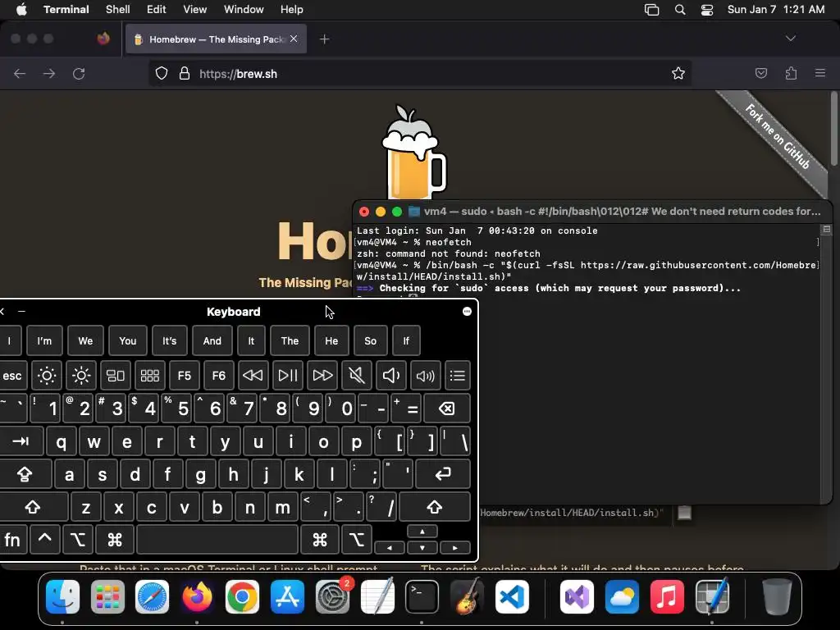The image size is (840, 630).
Task: Tap the volume up key
Action: click(426, 376)
